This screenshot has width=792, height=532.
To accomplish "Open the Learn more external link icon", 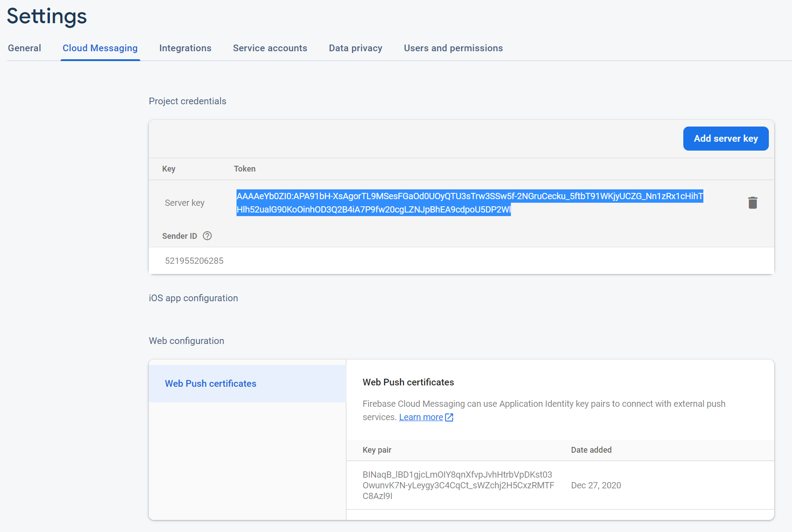I will (449, 417).
